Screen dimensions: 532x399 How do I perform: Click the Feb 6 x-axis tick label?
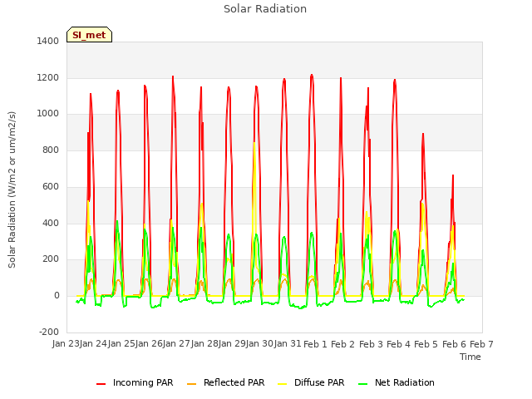coord(454,344)
